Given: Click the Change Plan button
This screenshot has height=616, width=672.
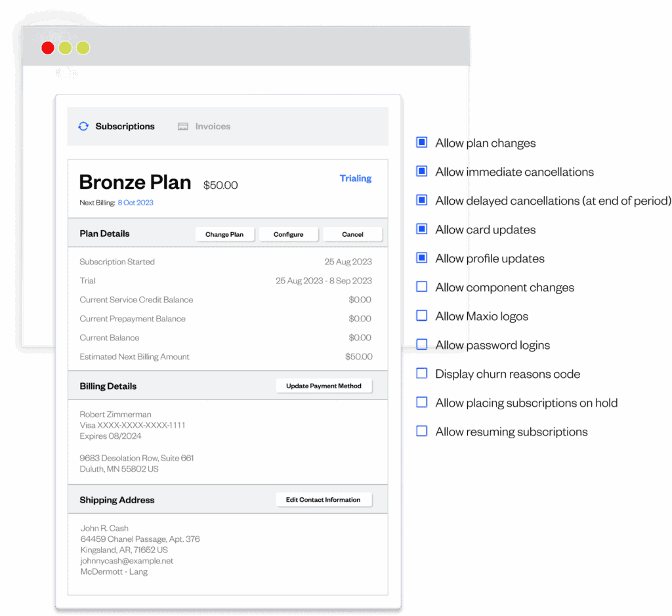Looking at the screenshot, I should point(224,234).
